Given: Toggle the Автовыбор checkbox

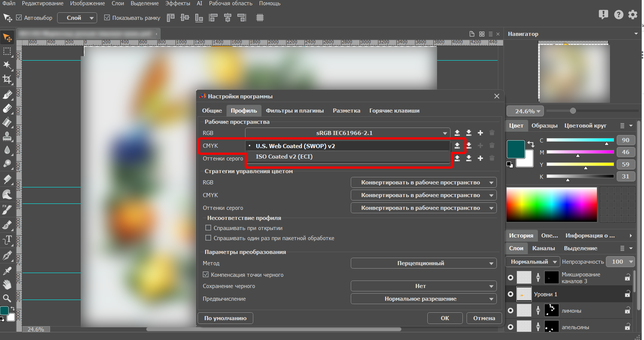Looking at the screenshot, I should [19, 18].
